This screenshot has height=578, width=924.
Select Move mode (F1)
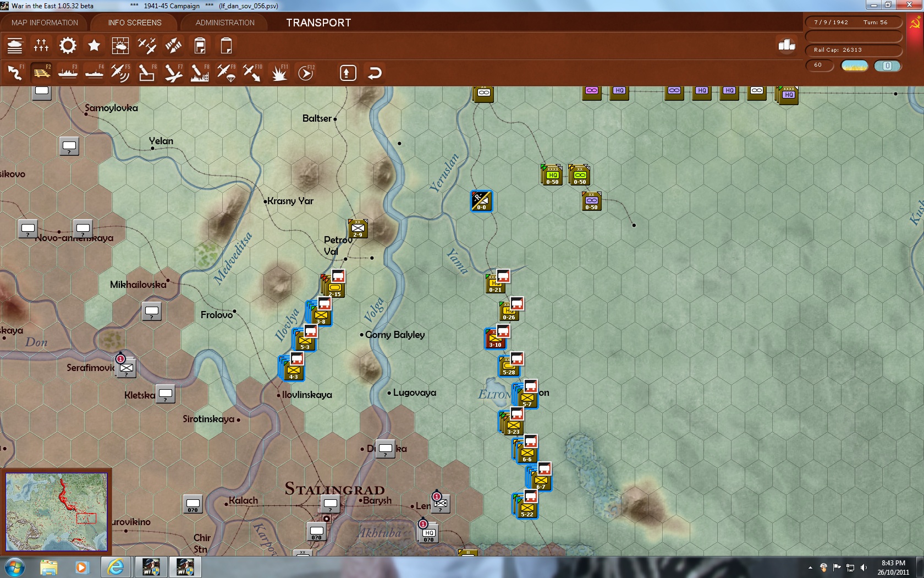(x=15, y=73)
